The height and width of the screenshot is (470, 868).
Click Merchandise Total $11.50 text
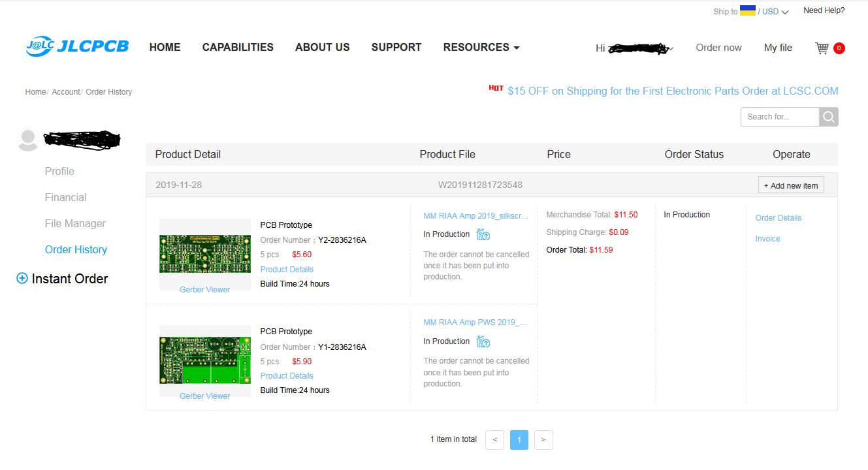point(592,215)
